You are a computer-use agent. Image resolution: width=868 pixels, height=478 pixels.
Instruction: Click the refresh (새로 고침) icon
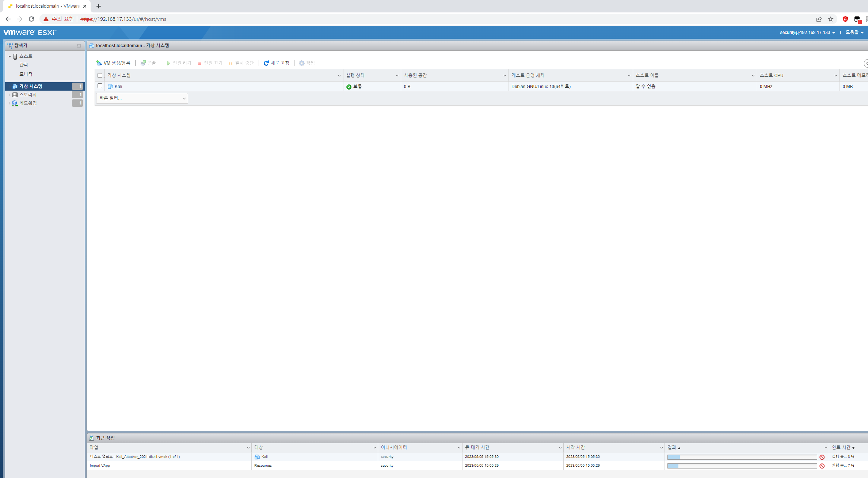tap(266, 63)
